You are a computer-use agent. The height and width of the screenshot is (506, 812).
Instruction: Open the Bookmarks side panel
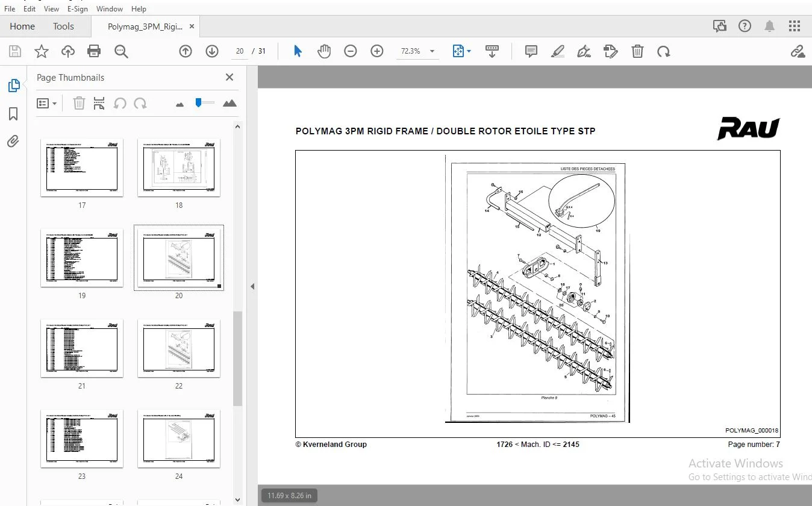click(x=13, y=114)
